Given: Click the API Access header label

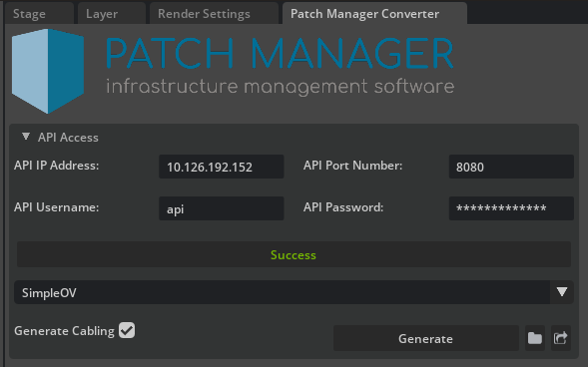Looking at the screenshot, I should coord(68,138).
